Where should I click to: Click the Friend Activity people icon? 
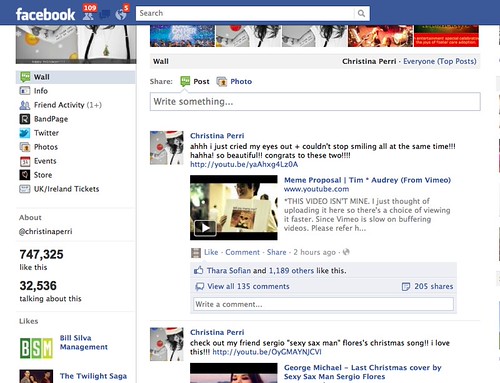click(x=25, y=105)
